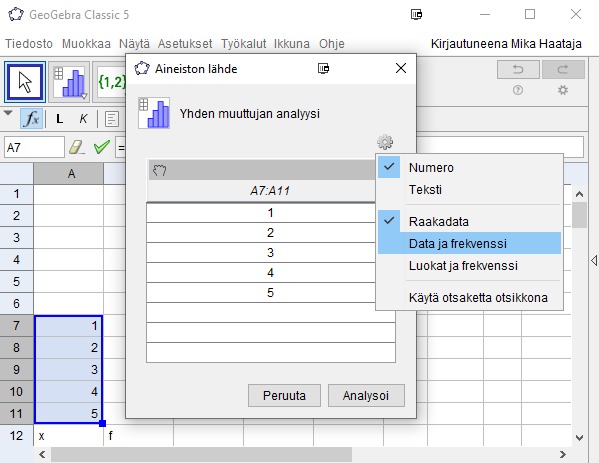The image size is (599, 463).
Task: Click the gear icon in Aineiston lähde dialog
Action: pyautogui.click(x=385, y=142)
